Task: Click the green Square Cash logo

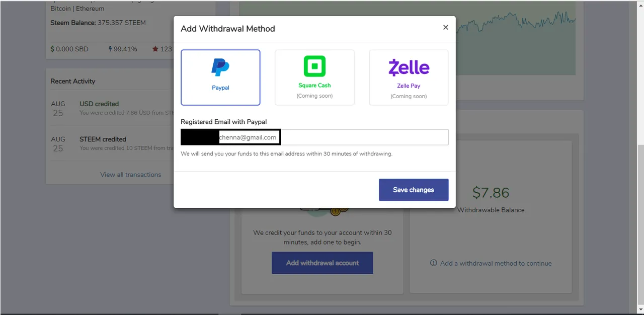Action: 314,66
